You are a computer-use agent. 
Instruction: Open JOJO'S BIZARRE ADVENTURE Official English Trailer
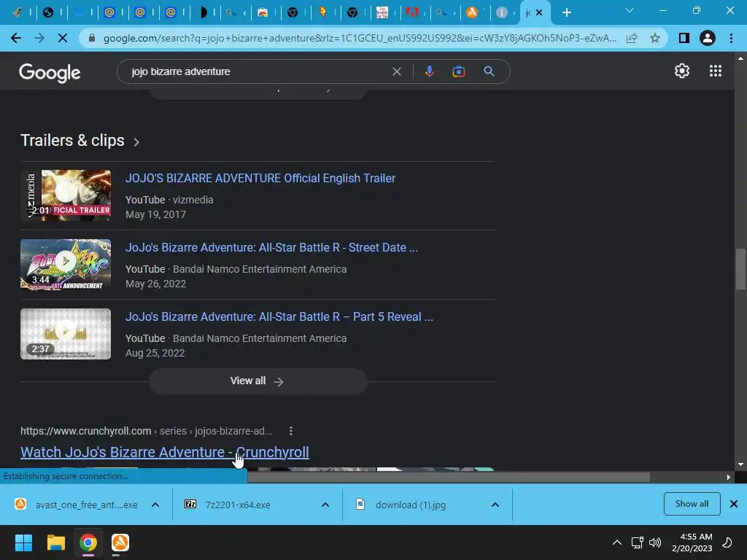click(x=260, y=178)
